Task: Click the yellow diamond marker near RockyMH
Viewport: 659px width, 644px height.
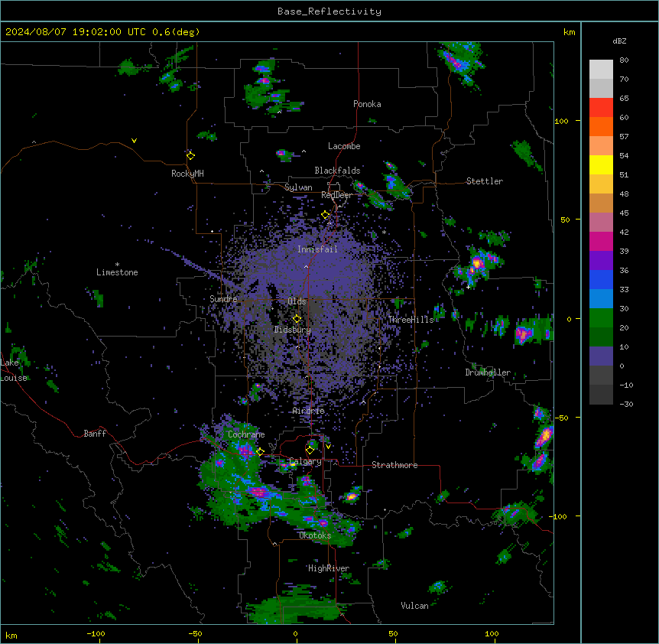Action: [x=190, y=156]
